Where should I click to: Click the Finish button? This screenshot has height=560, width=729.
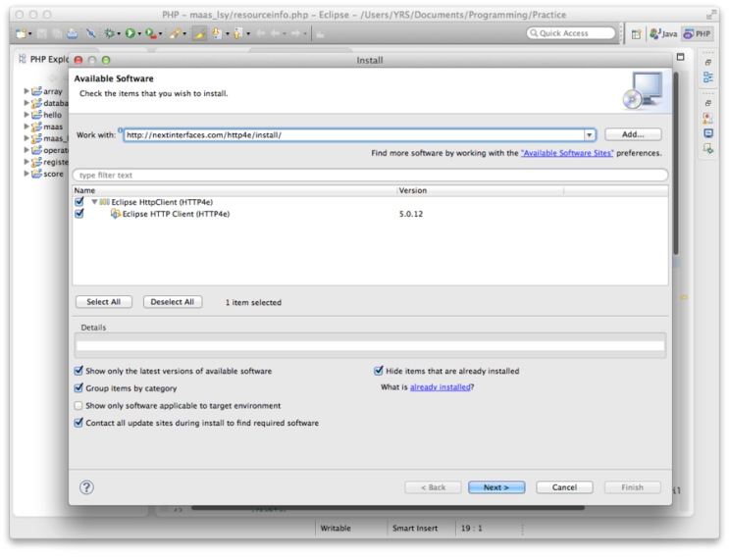point(632,487)
